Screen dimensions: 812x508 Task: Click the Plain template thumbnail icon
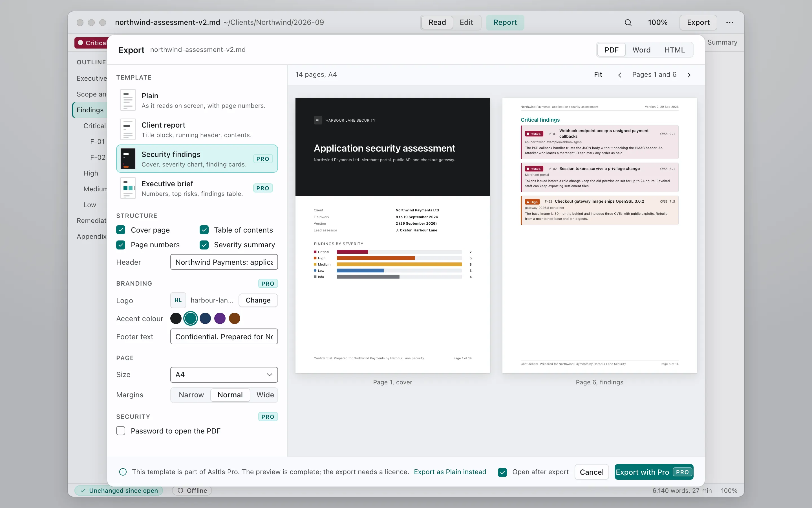click(x=128, y=100)
